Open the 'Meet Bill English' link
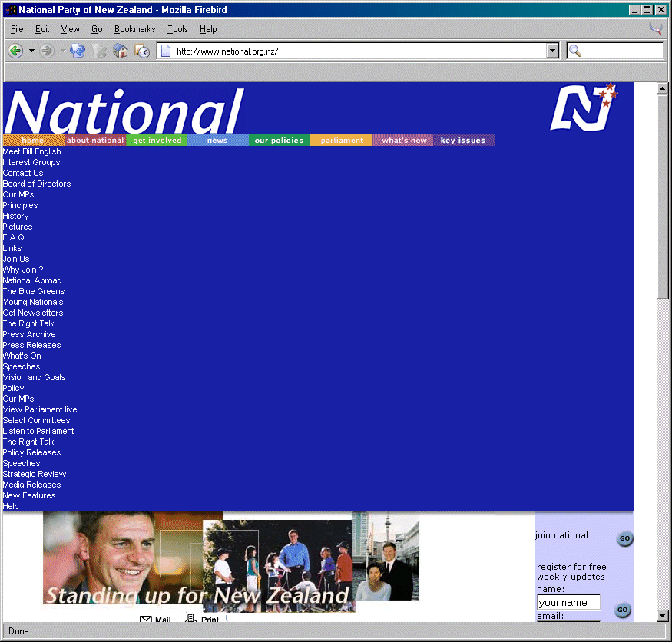The image size is (672, 642). pyautogui.click(x=31, y=151)
